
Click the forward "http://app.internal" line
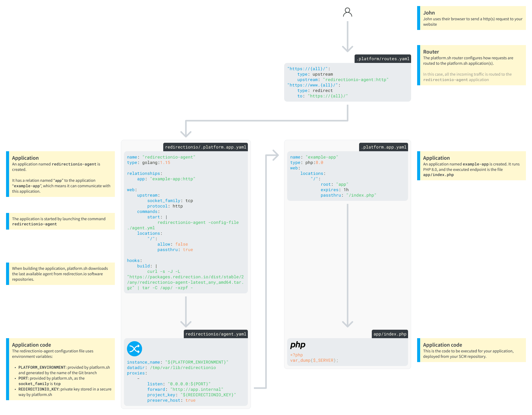(185, 389)
